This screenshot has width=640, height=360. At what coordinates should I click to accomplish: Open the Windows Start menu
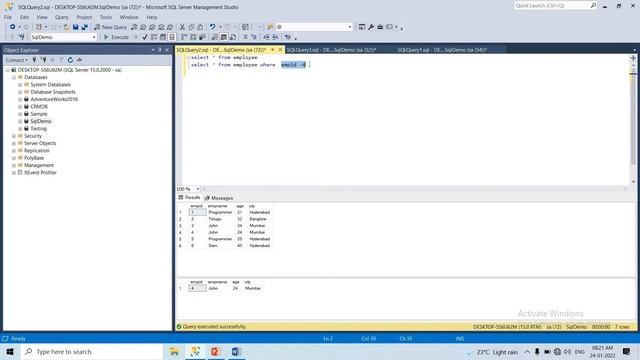[x=10, y=351]
